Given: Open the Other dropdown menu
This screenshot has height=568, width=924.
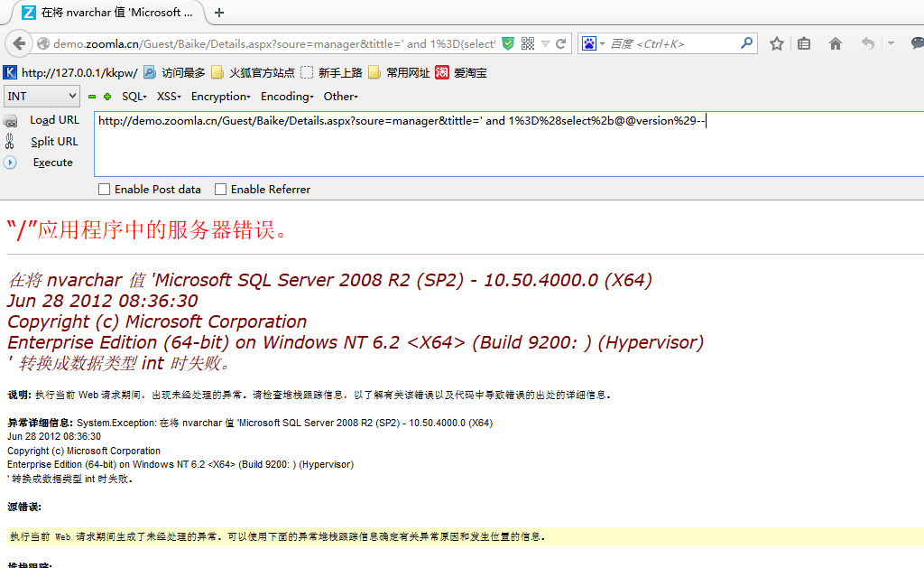Looking at the screenshot, I should tap(340, 96).
